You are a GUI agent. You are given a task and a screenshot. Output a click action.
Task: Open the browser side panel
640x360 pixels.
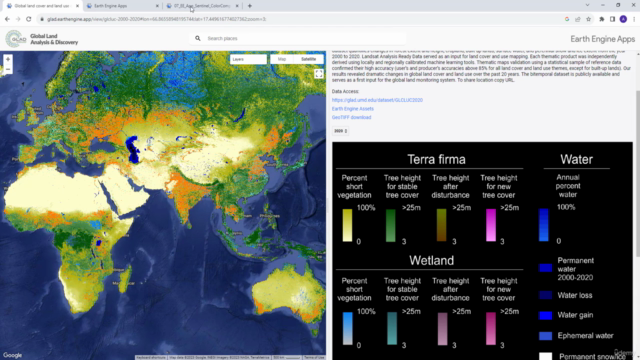pyautogui.click(x=612, y=19)
